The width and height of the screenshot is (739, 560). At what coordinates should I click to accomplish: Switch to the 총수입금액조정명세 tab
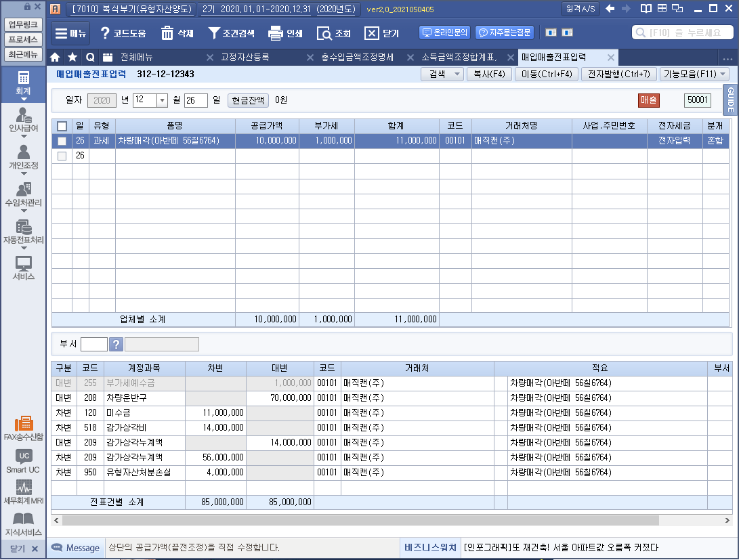[357, 58]
